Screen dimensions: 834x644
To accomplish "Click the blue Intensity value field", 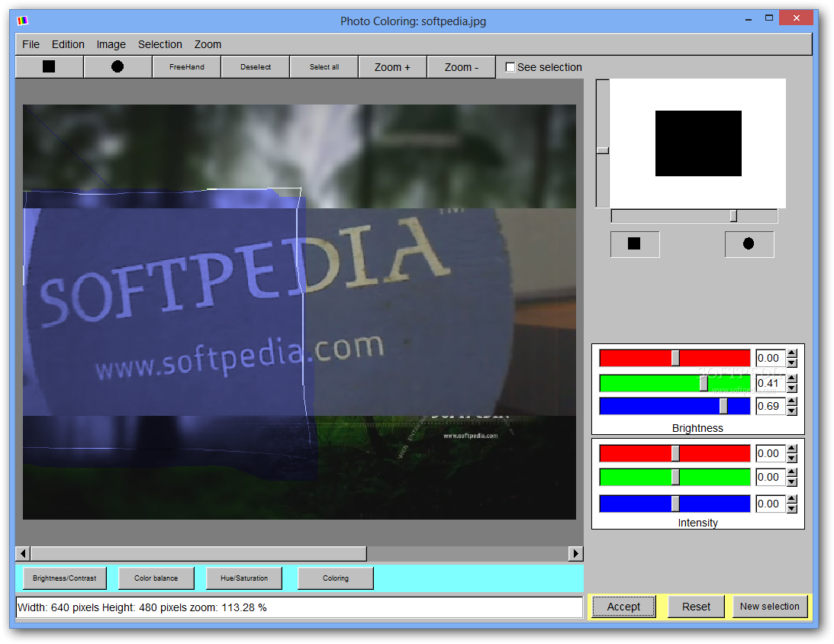I will pyautogui.click(x=771, y=504).
